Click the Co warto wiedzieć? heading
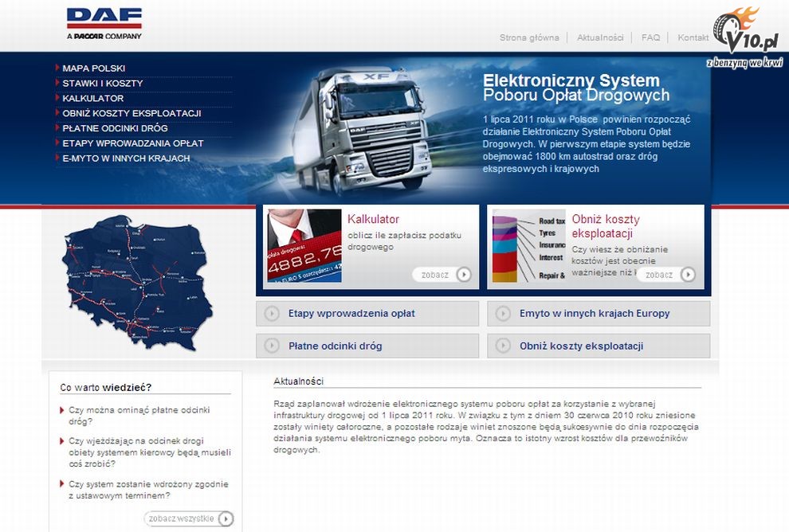This screenshot has width=789, height=532. point(106,388)
